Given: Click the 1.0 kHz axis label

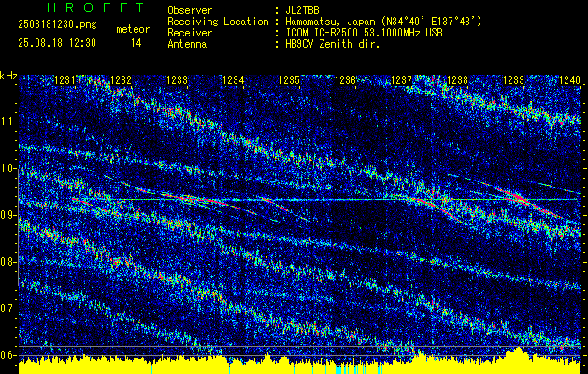Looking at the screenshot, I should 8,168.
